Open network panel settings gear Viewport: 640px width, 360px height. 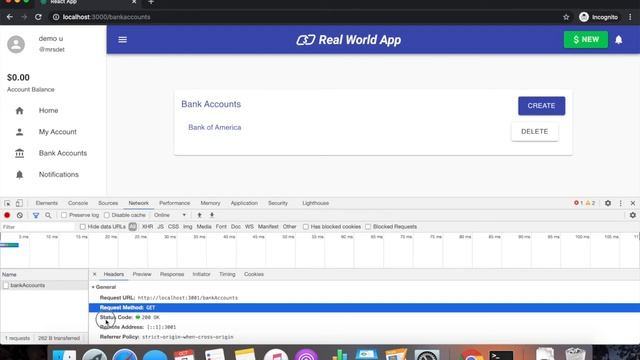pyautogui.click(x=633, y=215)
